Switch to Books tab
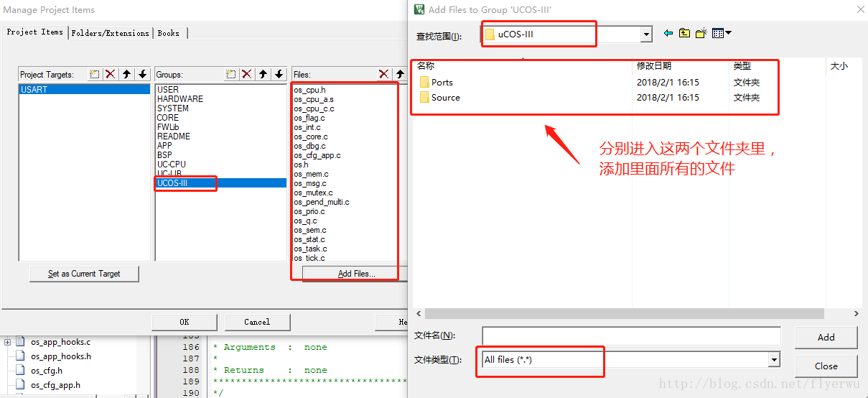 click(169, 33)
